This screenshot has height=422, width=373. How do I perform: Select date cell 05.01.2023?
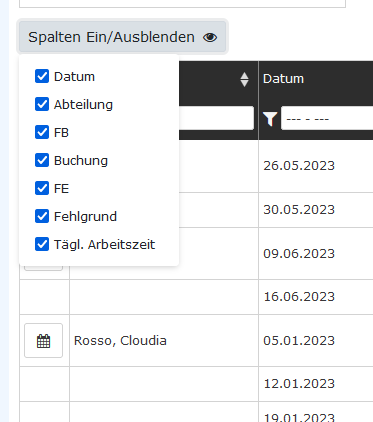299,341
